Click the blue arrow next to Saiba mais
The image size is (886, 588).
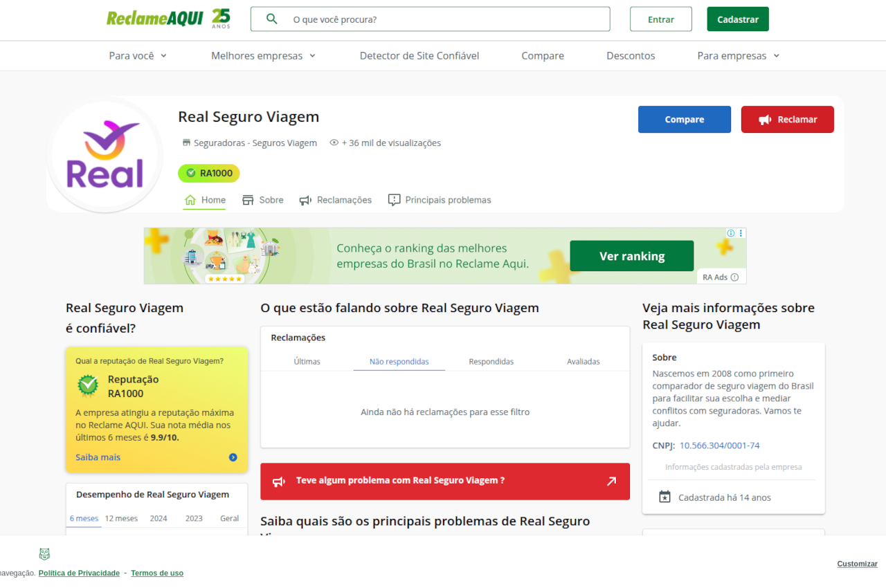[x=233, y=457]
